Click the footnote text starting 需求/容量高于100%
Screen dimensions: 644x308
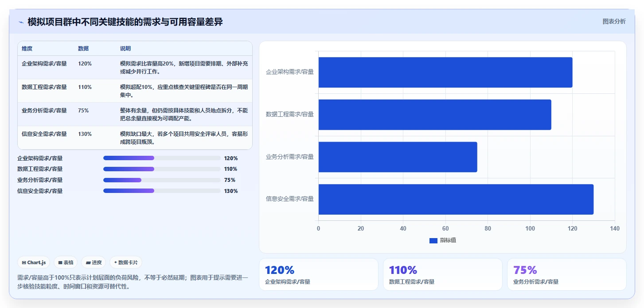point(133,282)
